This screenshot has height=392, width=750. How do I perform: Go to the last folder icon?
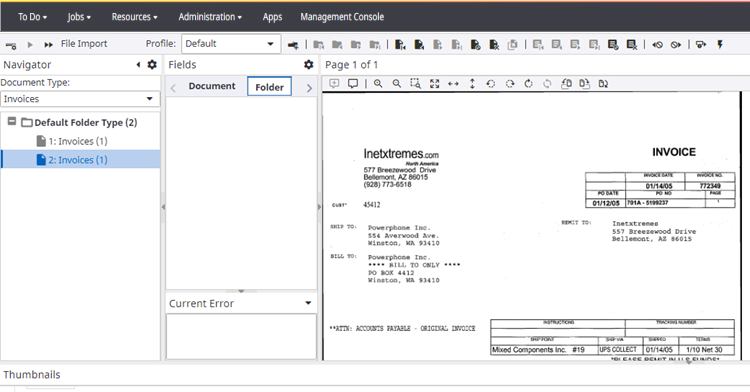click(x=375, y=45)
